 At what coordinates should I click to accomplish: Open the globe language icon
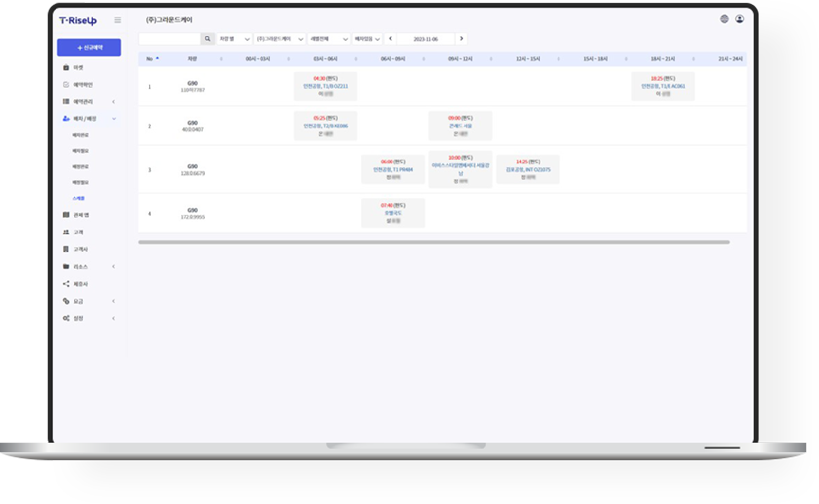click(x=724, y=19)
